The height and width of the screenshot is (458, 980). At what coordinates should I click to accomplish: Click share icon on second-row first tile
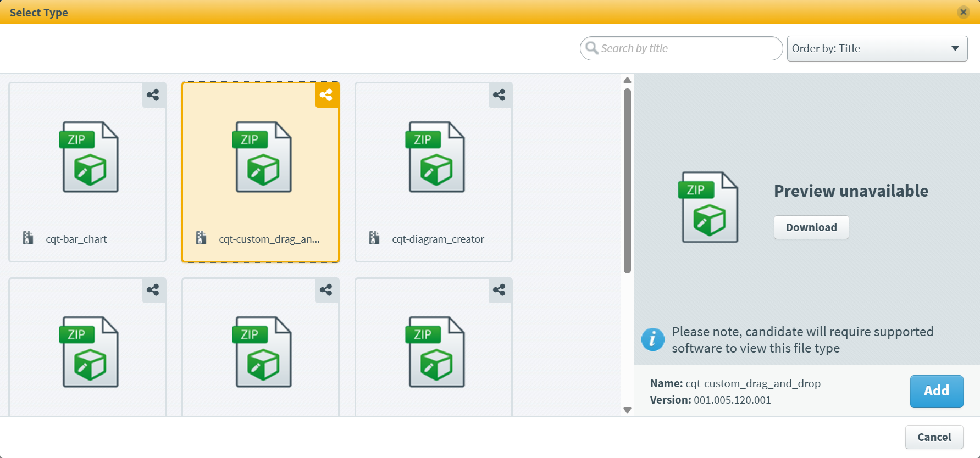coord(153,290)
